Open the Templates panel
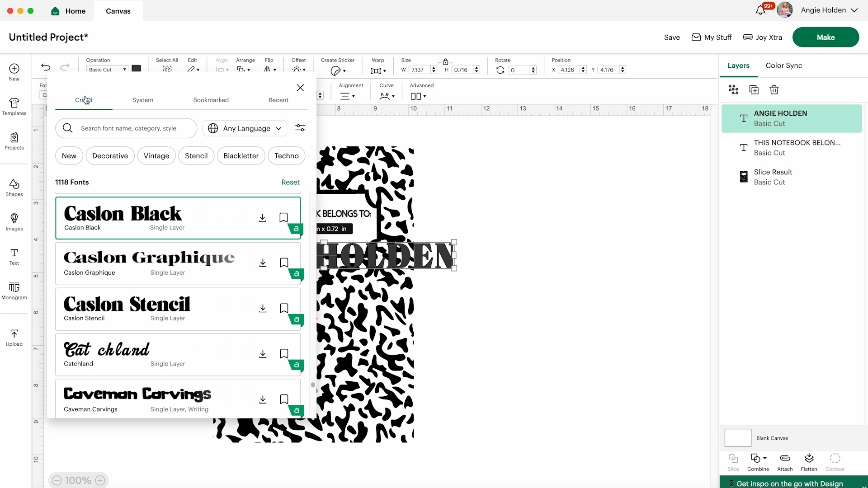The width and height of the screenshot is (868, 488). (14, 107)
